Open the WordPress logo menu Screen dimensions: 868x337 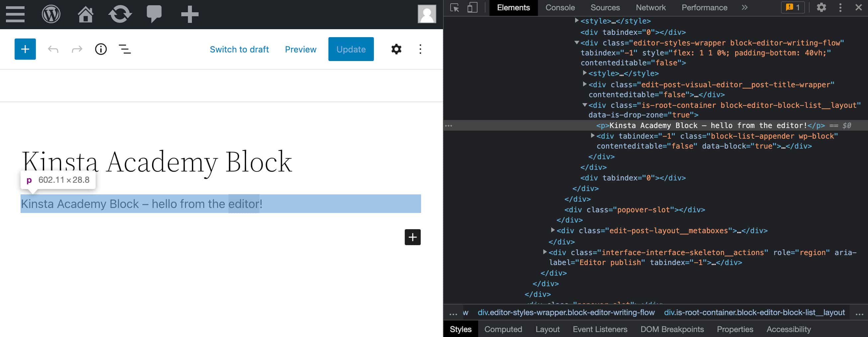pos(51,15)
